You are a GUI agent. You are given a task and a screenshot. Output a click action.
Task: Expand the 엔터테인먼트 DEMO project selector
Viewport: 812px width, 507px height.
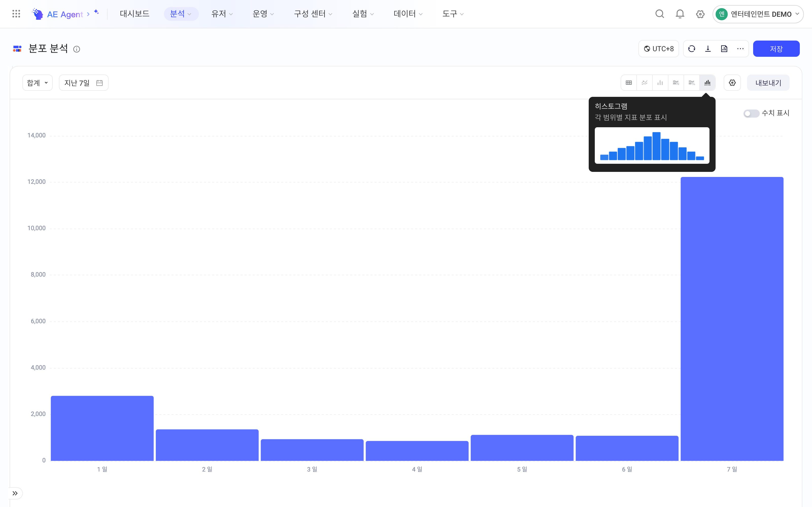[758, 14]
